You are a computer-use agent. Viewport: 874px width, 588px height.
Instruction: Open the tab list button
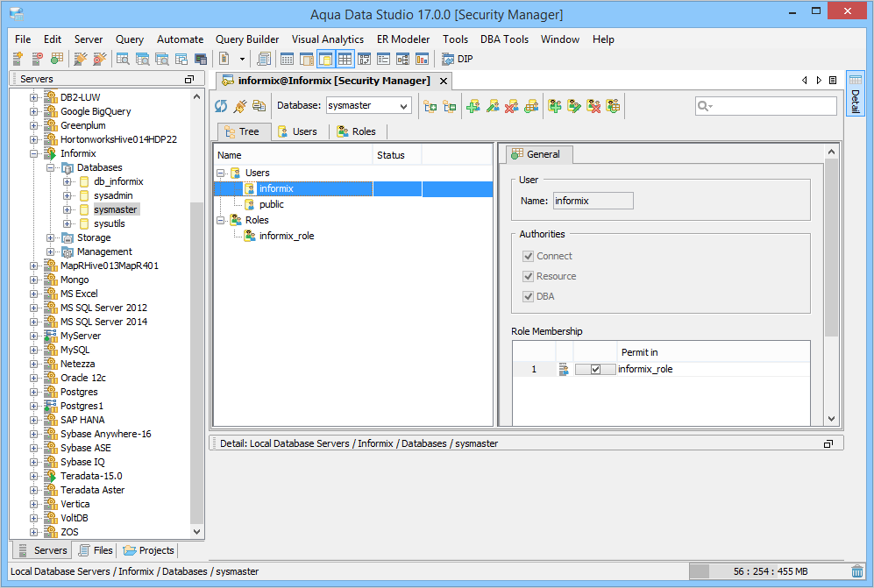click(833, 81)
